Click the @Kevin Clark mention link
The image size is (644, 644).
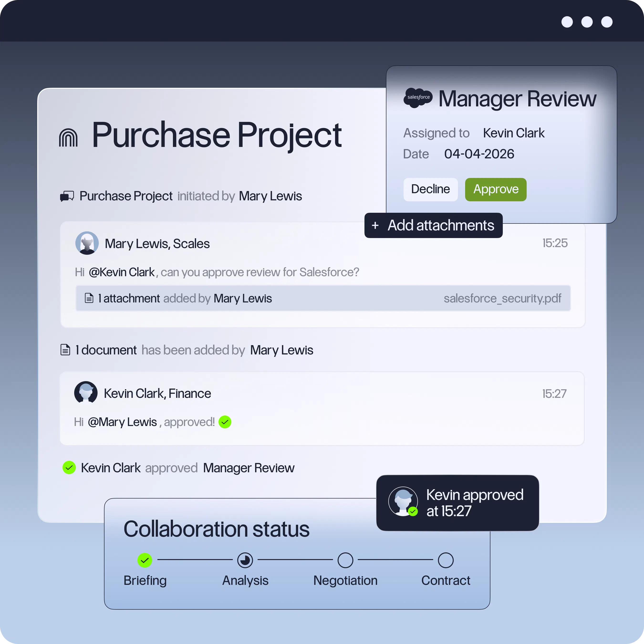pyautogui.click(x=122, y=272)
